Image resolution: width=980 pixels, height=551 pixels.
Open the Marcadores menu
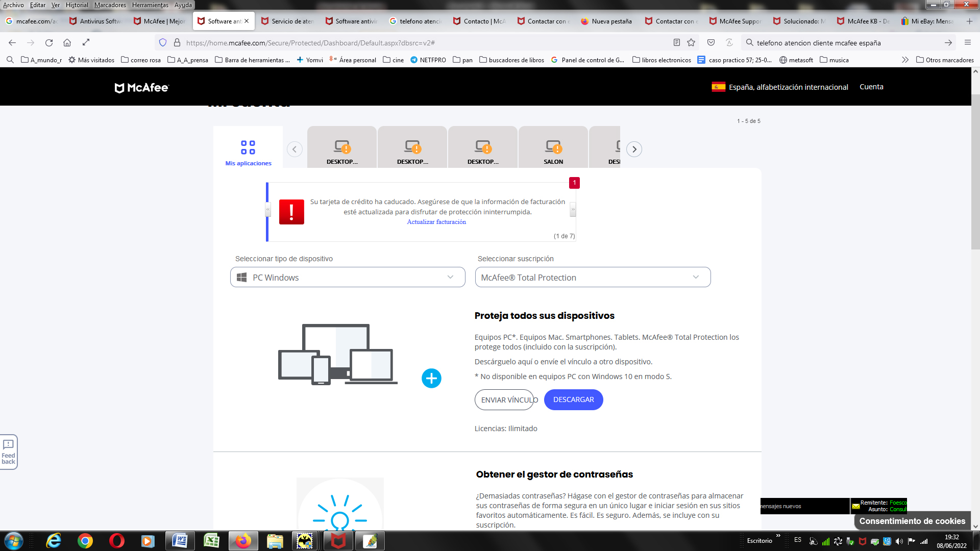[110, 5]
